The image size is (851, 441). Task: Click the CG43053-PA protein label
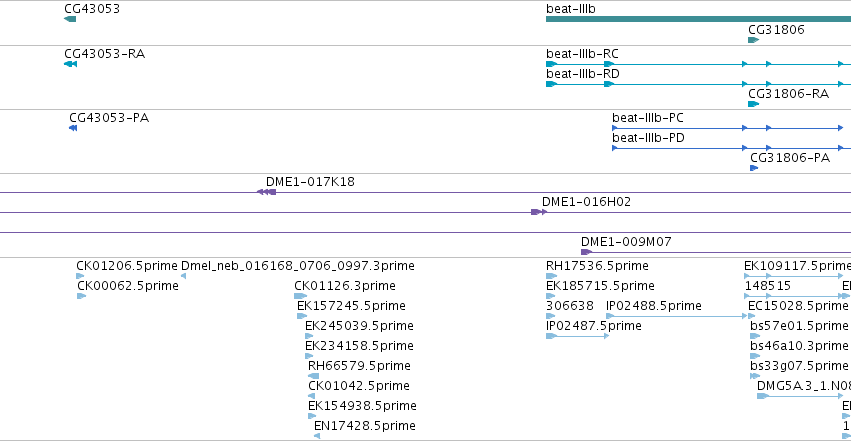point(109,118)
